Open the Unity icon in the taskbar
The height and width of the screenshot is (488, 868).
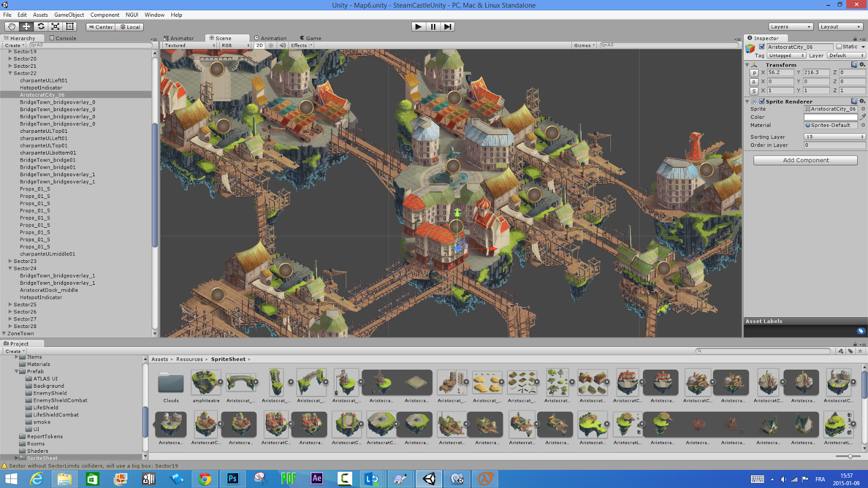tap(429, 479)
